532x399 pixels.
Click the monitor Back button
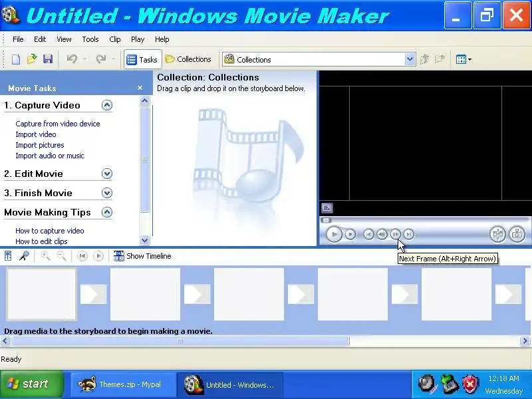pyautogui.click(x=368, y=234)
